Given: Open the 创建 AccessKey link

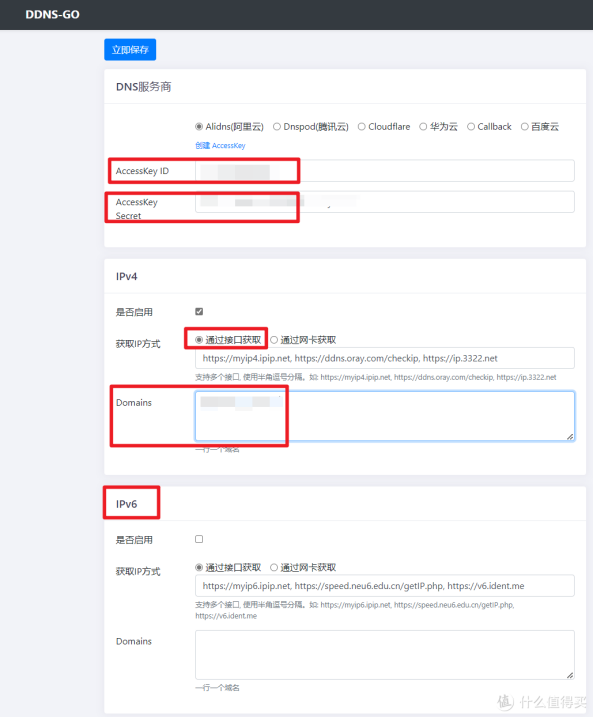Looking at the screenshot, I should [220, 146].
